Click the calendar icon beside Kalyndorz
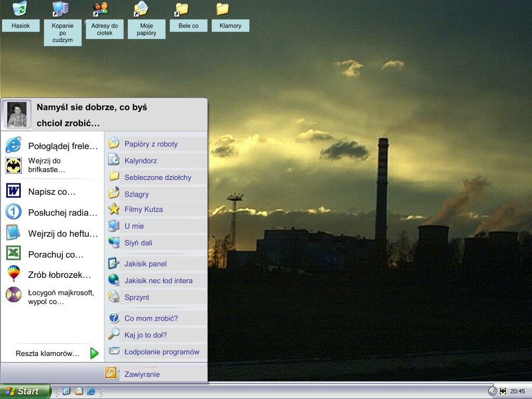This screenshot has width=532, height=399. 114,159
